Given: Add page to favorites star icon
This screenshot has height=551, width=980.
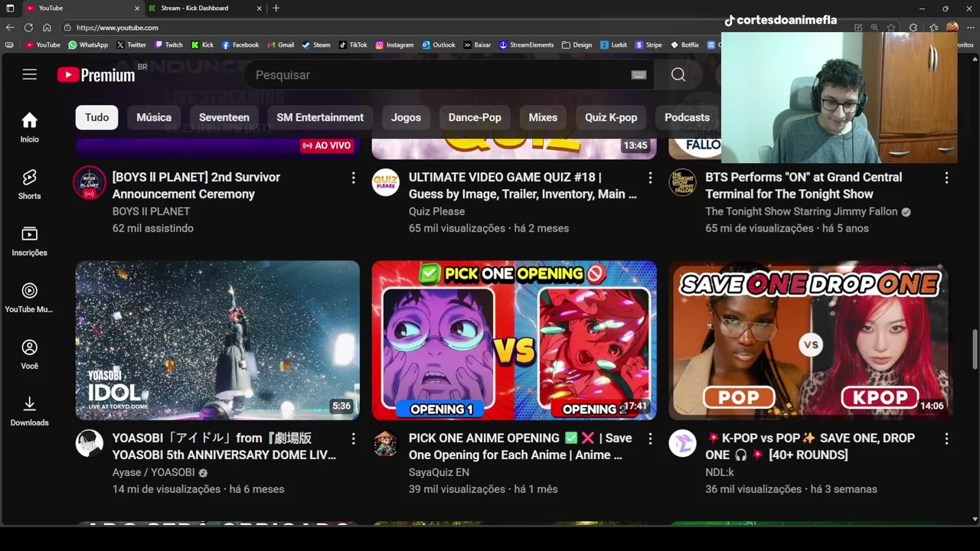Looking at the screenshot, I should [891, 28].
